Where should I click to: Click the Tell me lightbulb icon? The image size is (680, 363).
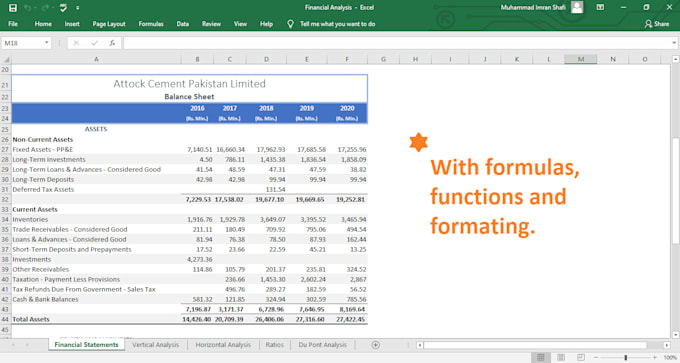click(x=290, y=24)
